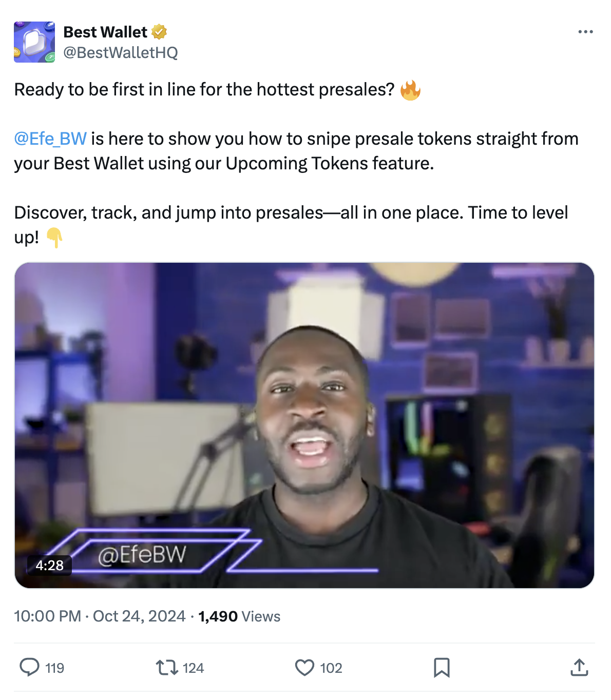Click the Best Wallet profile avatar
The height and width of the screenshot is (700, 611).
pos(34,42)
